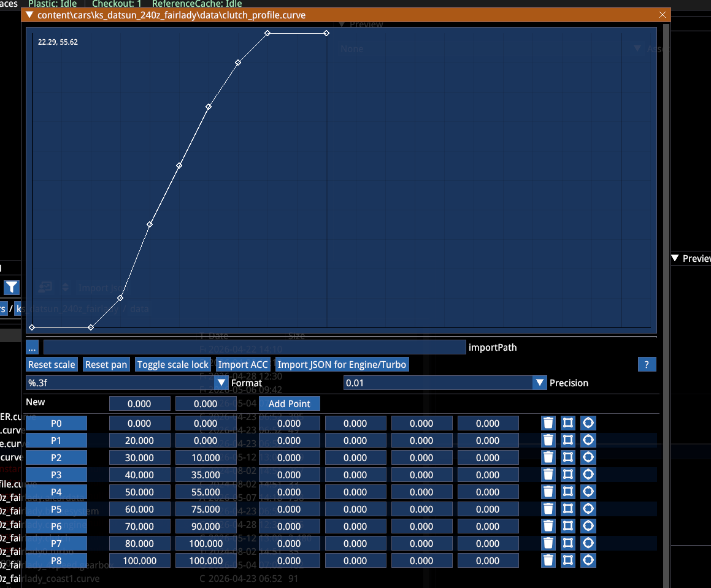Click the circle icon for P5
The width and height of the screenshot is (711, 588).
[x=588, y=509]
